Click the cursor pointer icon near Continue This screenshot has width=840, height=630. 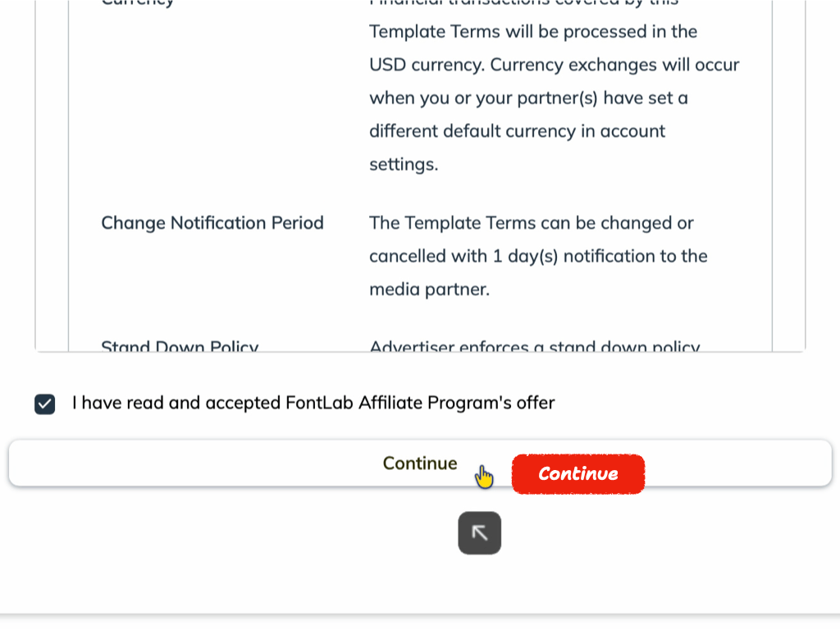(x=482, y=474)
